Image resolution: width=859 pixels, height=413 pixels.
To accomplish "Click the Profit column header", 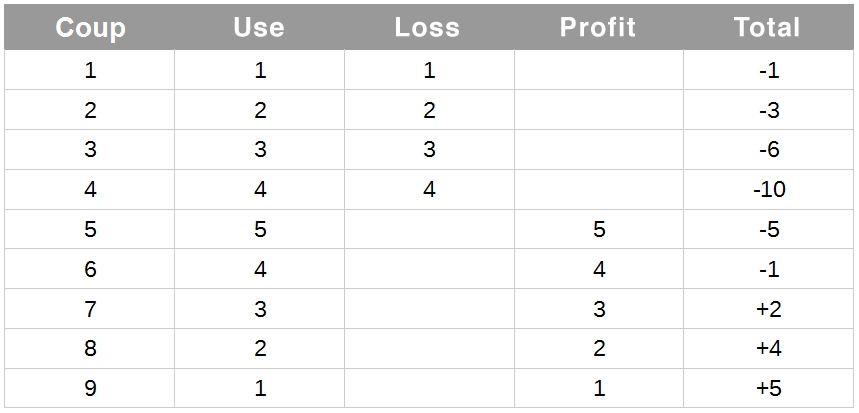I will click(599, 27).
